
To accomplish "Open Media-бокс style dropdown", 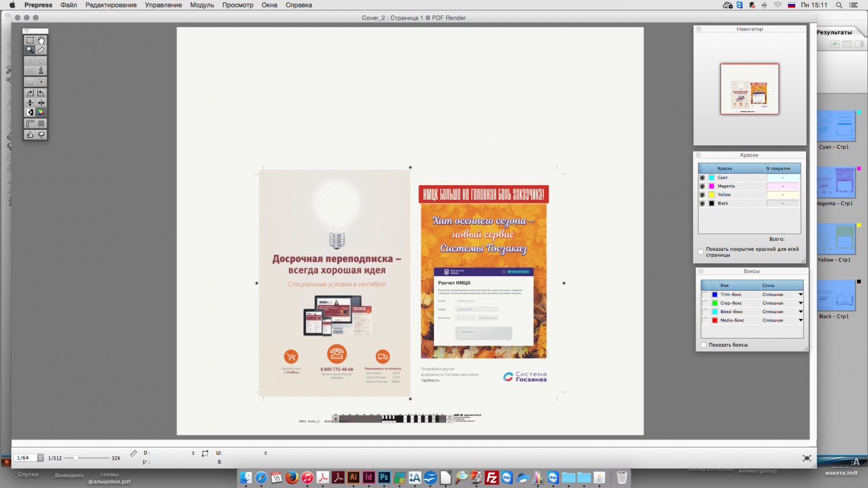I will (x=800, y=320).
